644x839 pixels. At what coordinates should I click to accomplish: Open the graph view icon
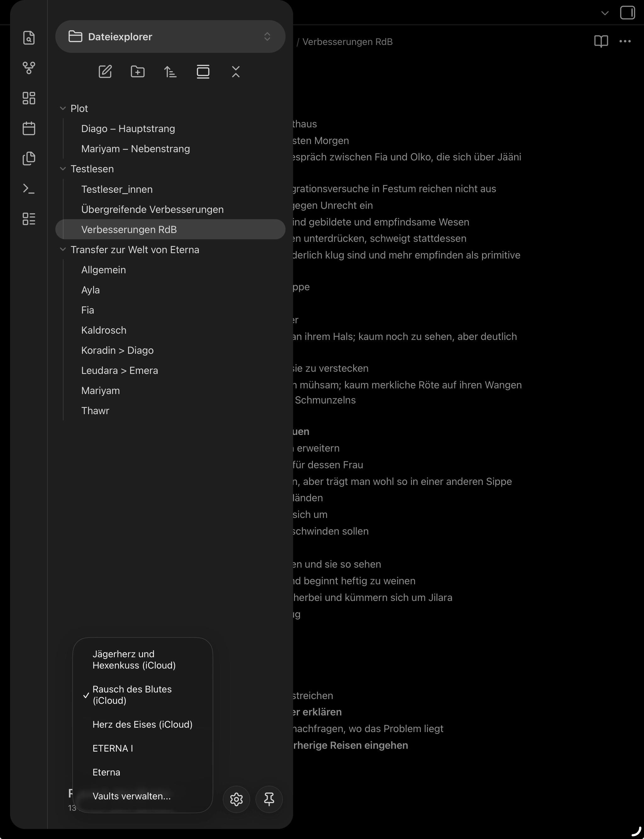point(29,68)
